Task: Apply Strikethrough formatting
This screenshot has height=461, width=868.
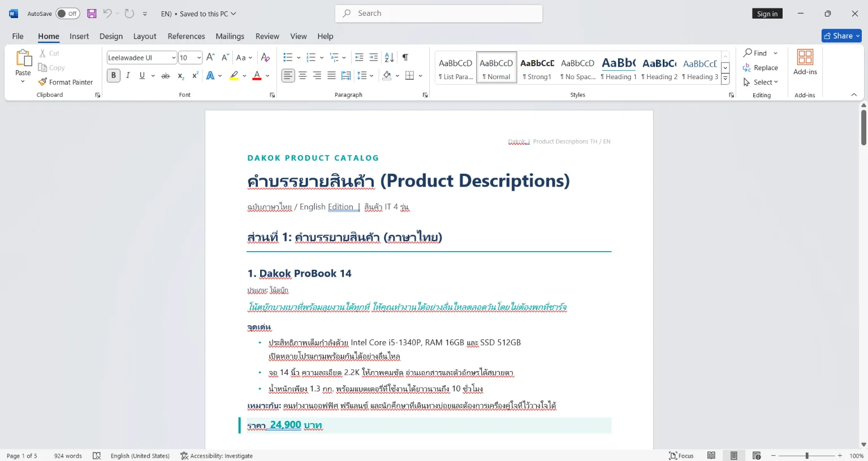Action: coord(165,75)
